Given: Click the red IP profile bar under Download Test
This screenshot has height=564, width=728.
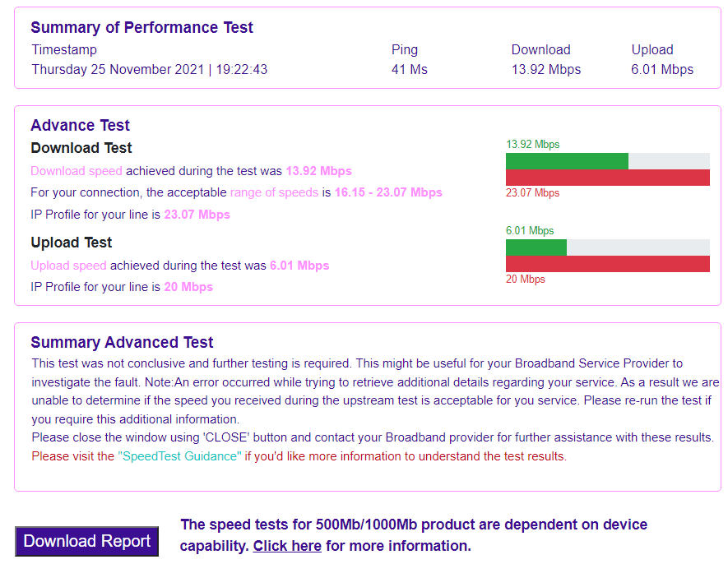Looking at the screenshot, I should 607,178.
